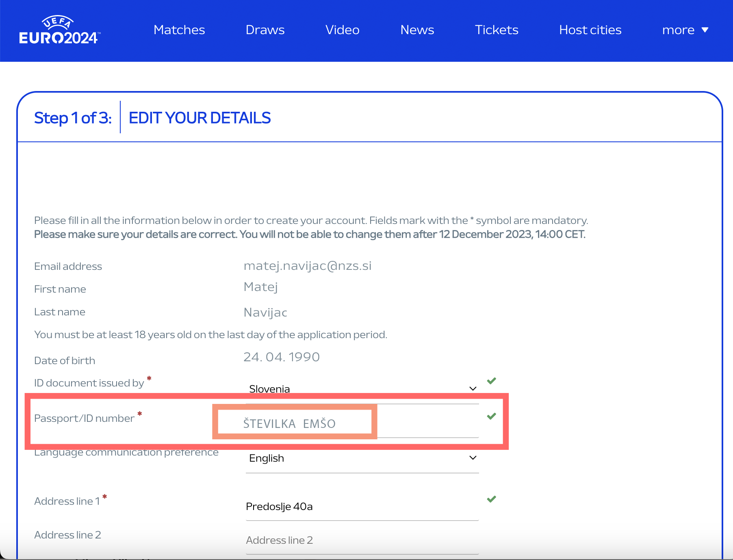This screenshot has width=733, height=560.
Task: Click the green checkmark beside Address line 1
Action: tap(491, 499)
